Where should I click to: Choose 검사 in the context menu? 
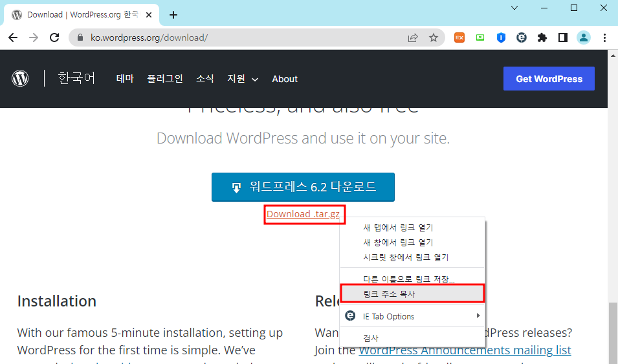(x=412, y=338)
